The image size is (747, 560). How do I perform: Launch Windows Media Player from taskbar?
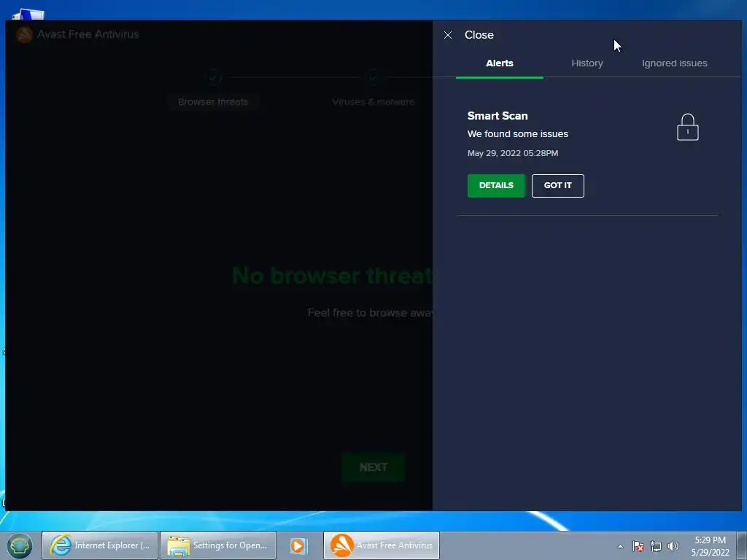click(299, 545)
